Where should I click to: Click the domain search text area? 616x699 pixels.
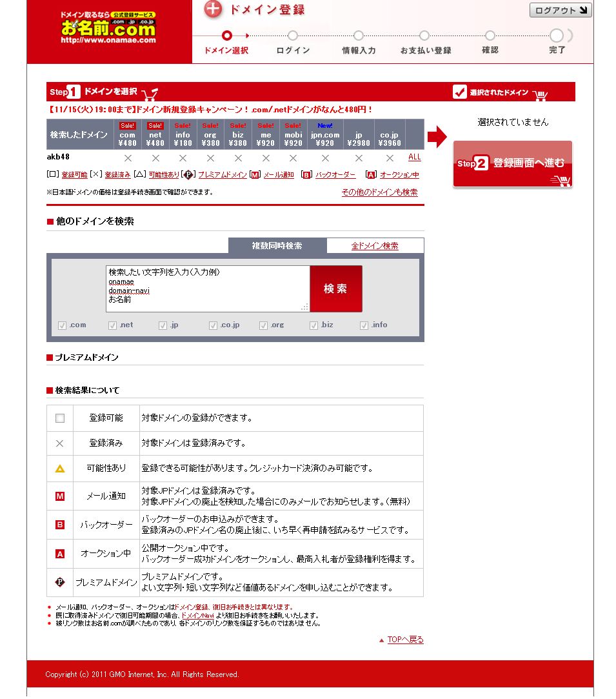click(x=208, y=289)
